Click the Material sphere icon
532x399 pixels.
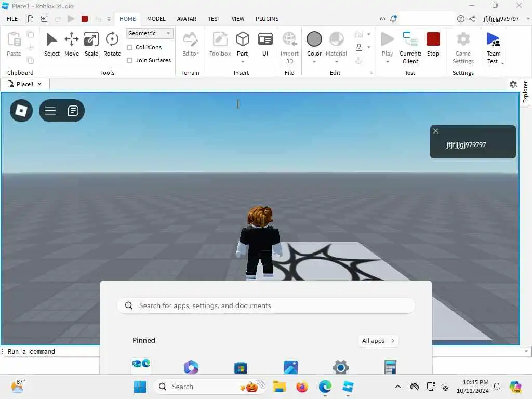(336, 39)
